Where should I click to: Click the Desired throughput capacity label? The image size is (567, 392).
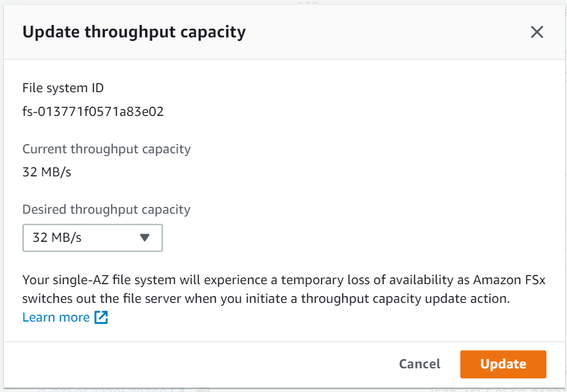107,209
